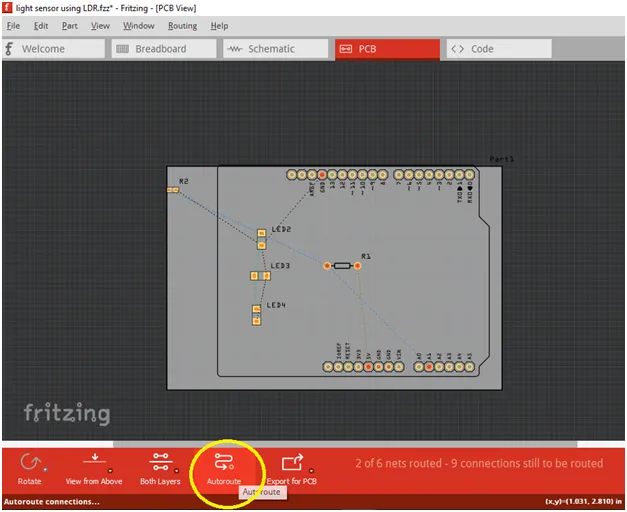Viewport: 627px width, 512px height.
Task: Open the Part menu
Action: click(x=70, y=26)
